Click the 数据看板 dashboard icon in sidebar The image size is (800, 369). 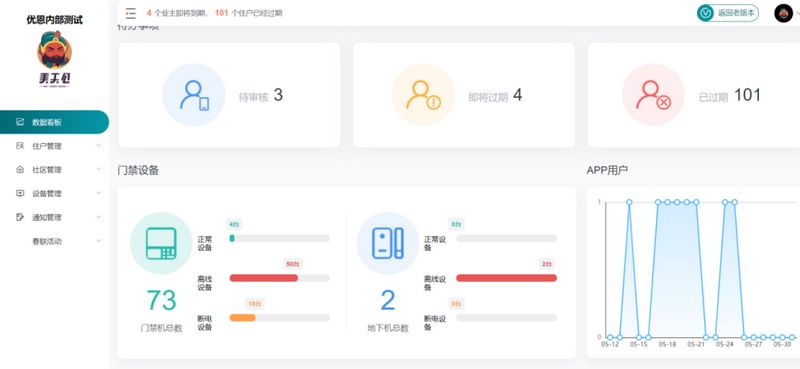tap(20, 122)
